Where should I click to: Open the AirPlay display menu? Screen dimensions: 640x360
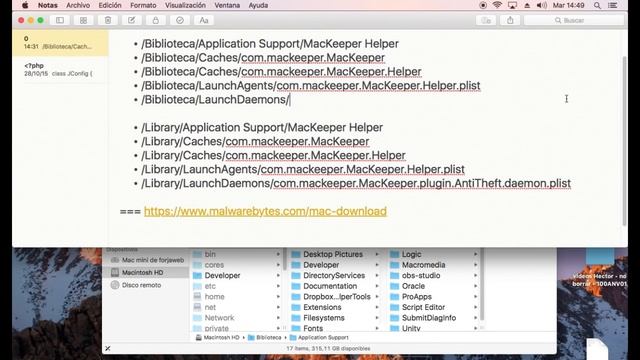click(x=512, y=5)
